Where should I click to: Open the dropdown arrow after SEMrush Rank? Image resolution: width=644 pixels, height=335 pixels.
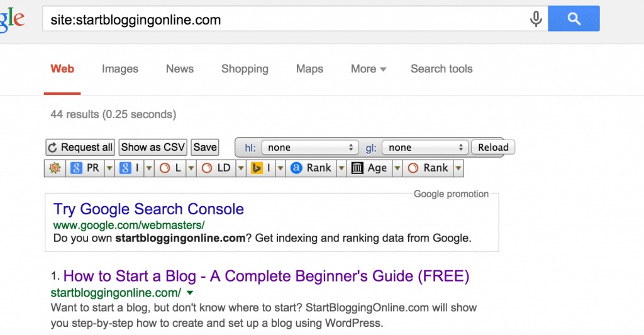click(458, 168)
